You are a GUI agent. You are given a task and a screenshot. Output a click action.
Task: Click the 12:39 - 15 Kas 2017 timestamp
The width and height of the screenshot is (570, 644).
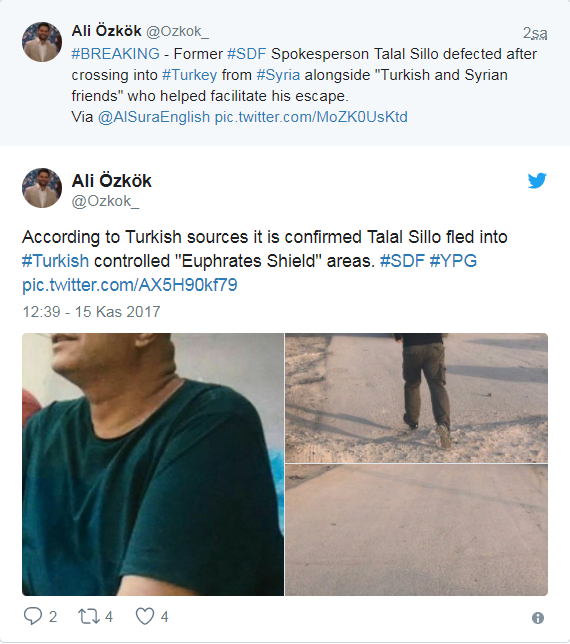(x=91, y=312)
